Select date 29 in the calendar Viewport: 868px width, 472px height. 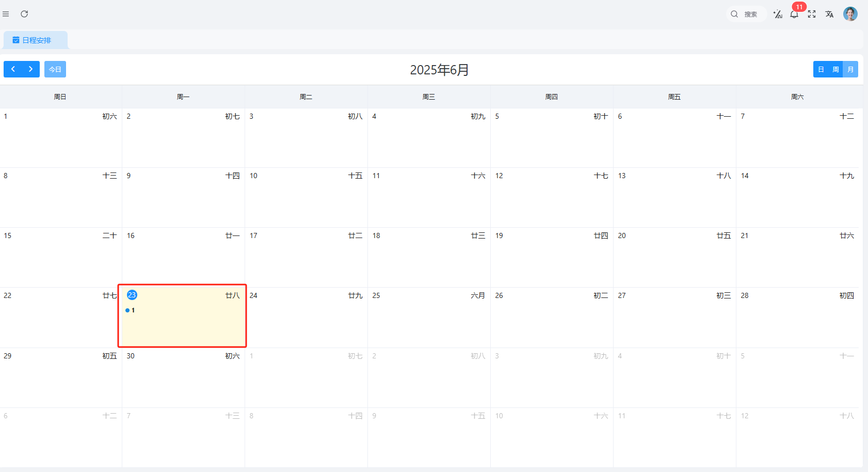point(8,356)
